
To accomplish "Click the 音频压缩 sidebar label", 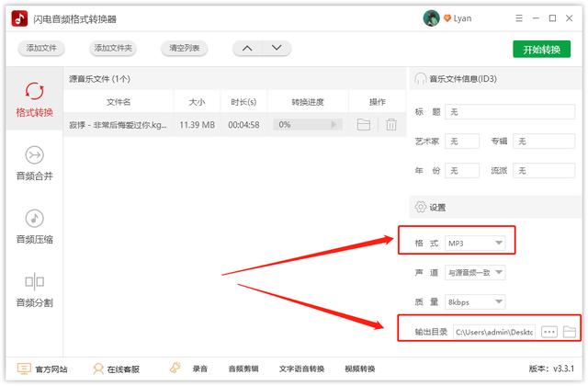I will pos(35,239).
